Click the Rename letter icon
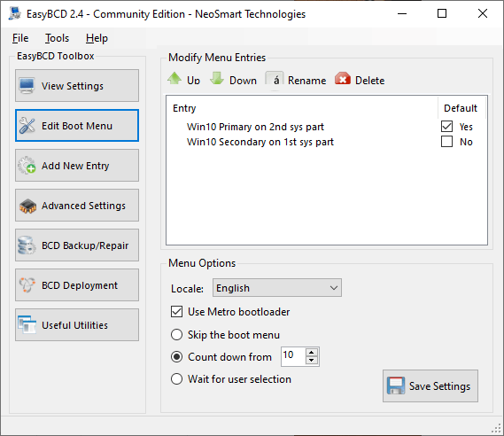This screenshot has height=436, width=504. (x=275, y=79)
